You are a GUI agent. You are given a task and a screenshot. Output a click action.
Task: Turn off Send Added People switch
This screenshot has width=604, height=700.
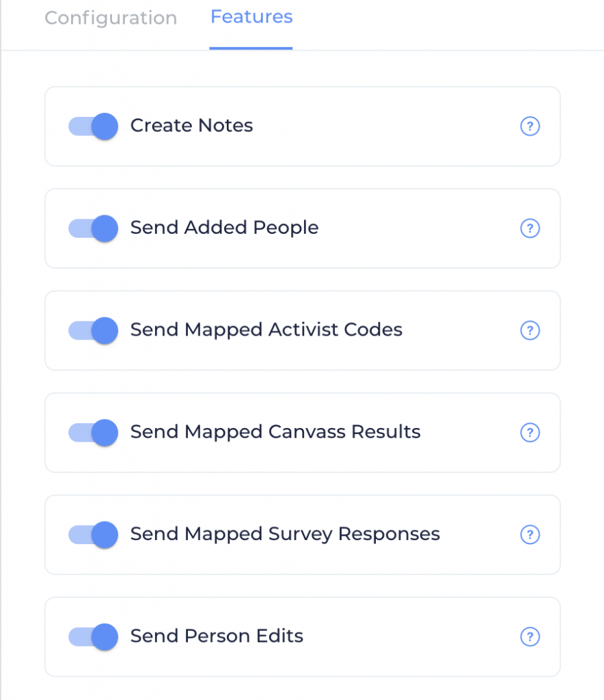(93, 228)
